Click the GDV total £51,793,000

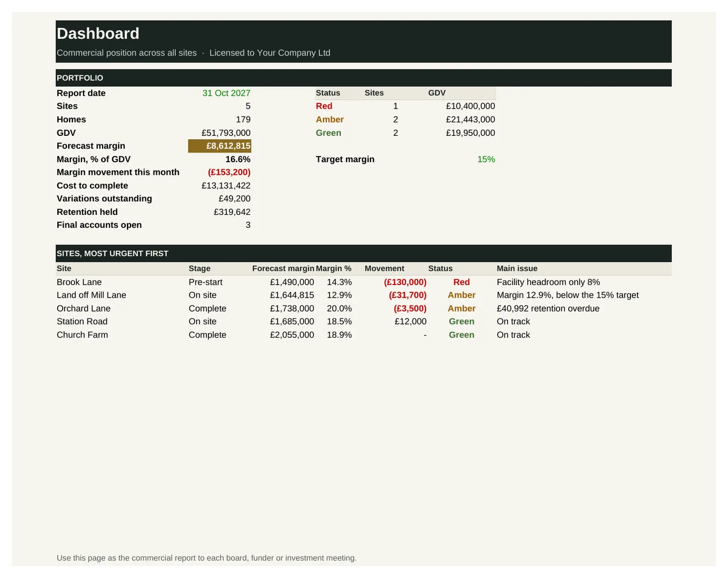tap(226, 133)
